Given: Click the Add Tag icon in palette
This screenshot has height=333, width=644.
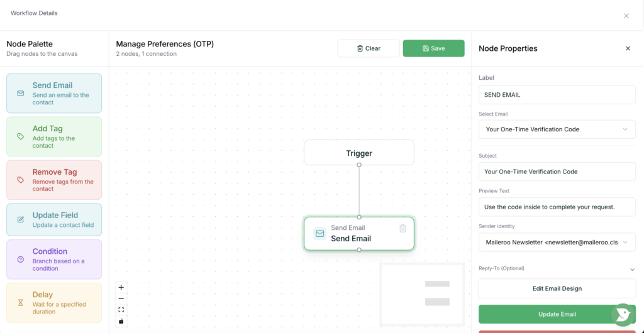Looking at the screenshot, I should click(x=21, y=136).
